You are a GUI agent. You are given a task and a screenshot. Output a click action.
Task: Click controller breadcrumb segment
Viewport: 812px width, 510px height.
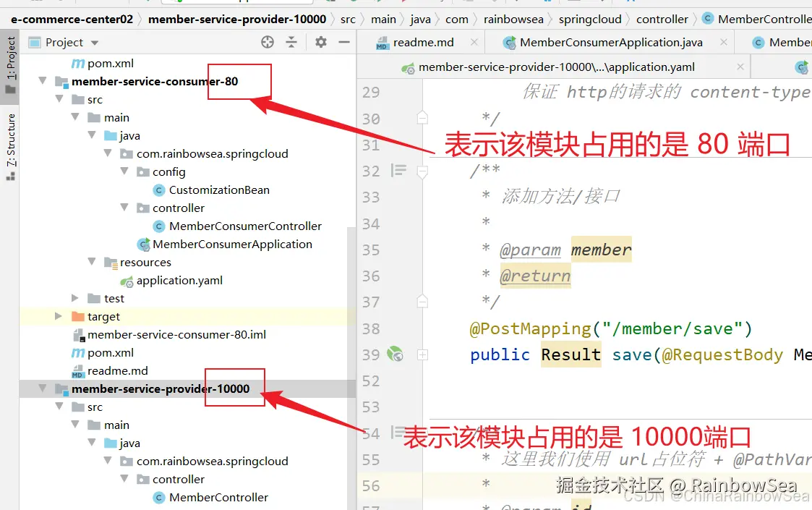[662, 20]
